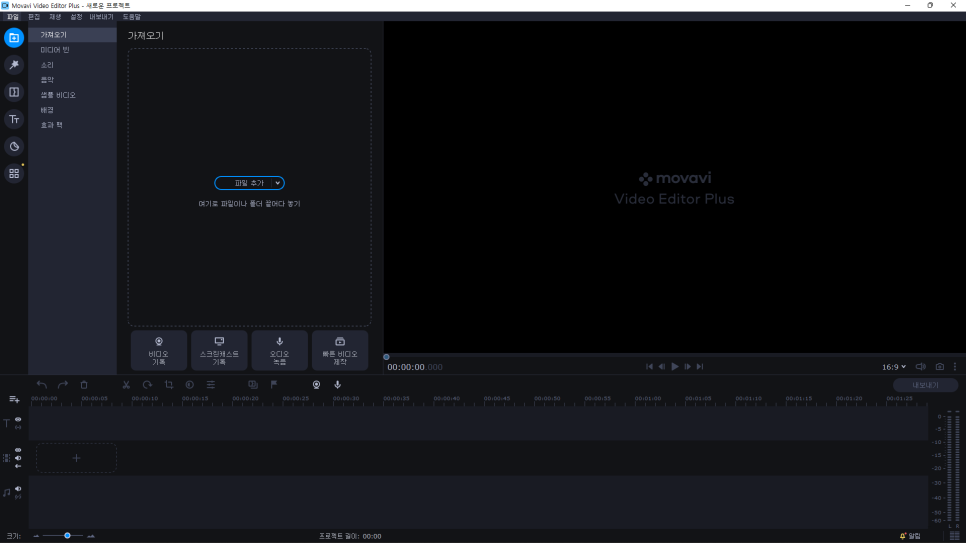Open Clip properties sliders icon

pyautogui.click(x=211, y=385)
